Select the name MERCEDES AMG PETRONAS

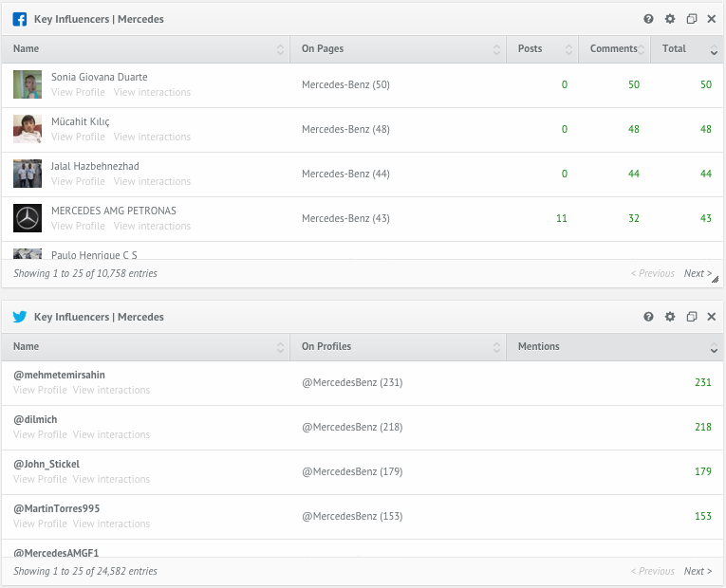(x=114, y=211)
